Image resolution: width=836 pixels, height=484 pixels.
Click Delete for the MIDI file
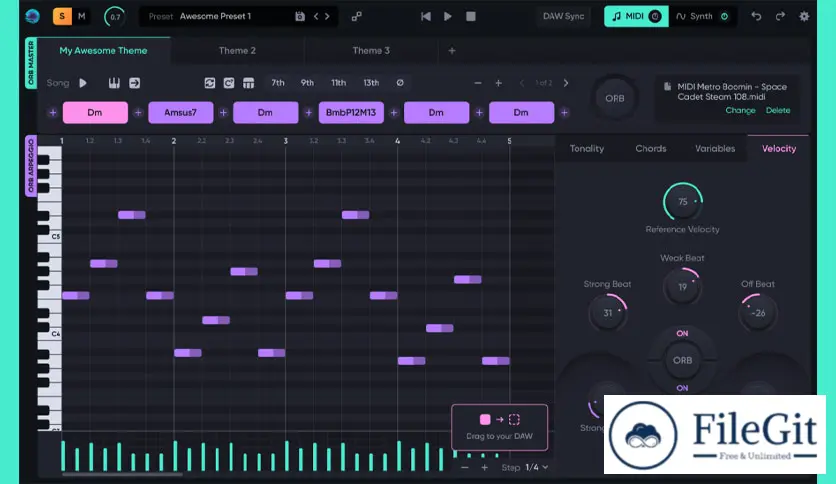pos(778,110)
